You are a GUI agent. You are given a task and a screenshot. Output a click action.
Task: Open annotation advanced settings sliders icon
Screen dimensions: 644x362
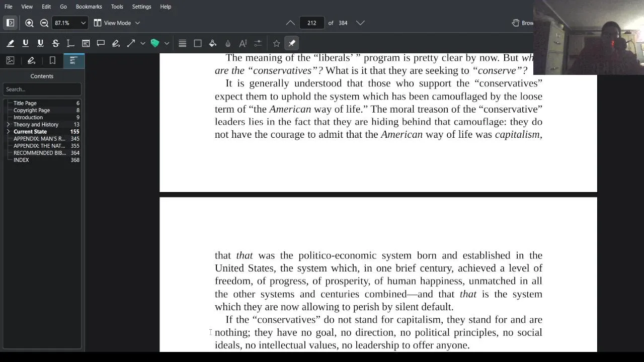click(x=258, y=43)
